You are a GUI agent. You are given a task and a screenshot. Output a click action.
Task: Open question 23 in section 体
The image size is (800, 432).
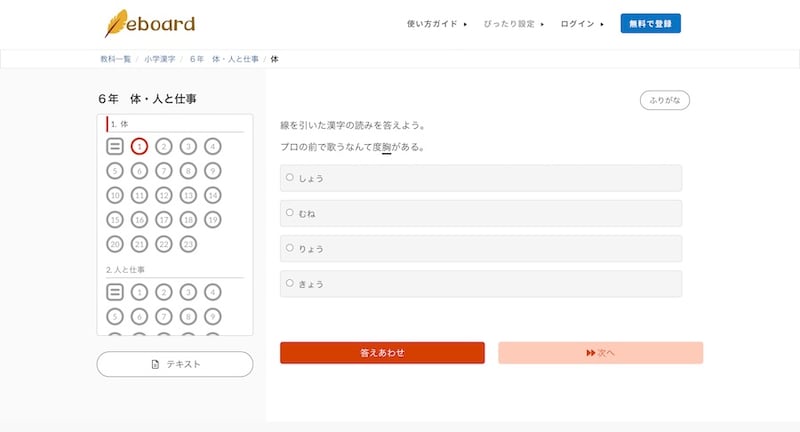click(x=188, y=244)
